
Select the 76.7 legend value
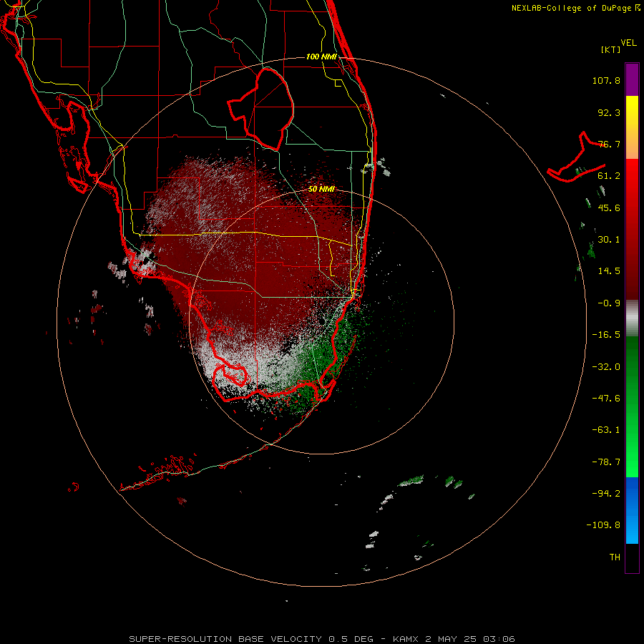[609, 144]
